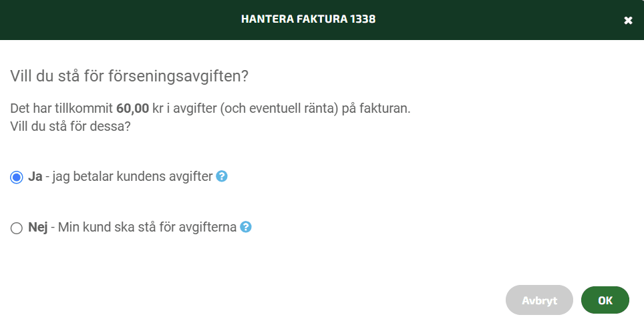The height and width of the screenshot is (329, 644).
Task: Click the bold "Ja" word
Action: [x=35, y=177]
